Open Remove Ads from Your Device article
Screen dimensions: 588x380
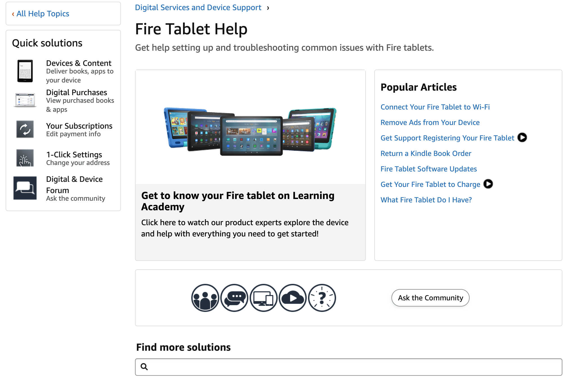[430, 122]
